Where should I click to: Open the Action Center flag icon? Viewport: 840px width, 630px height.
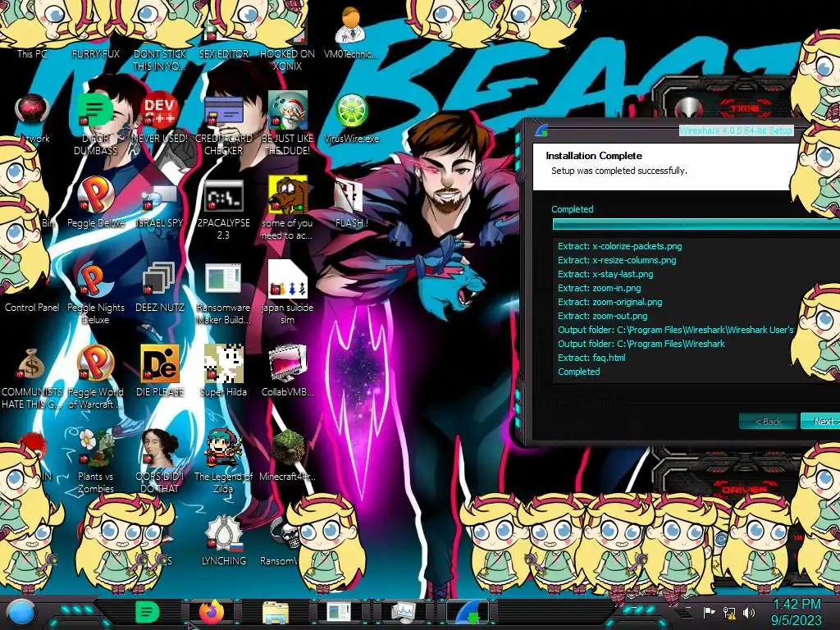coord(709,612)
